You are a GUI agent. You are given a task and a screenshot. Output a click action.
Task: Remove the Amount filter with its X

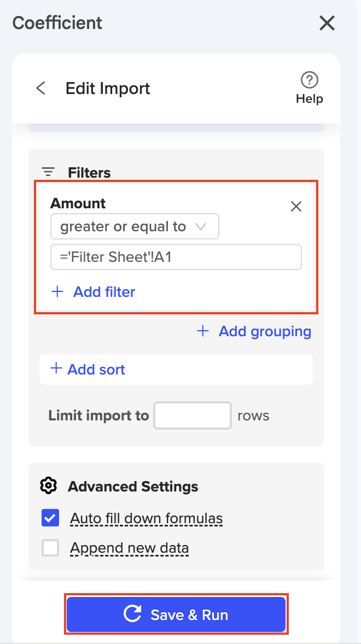(x=296, y=206)
